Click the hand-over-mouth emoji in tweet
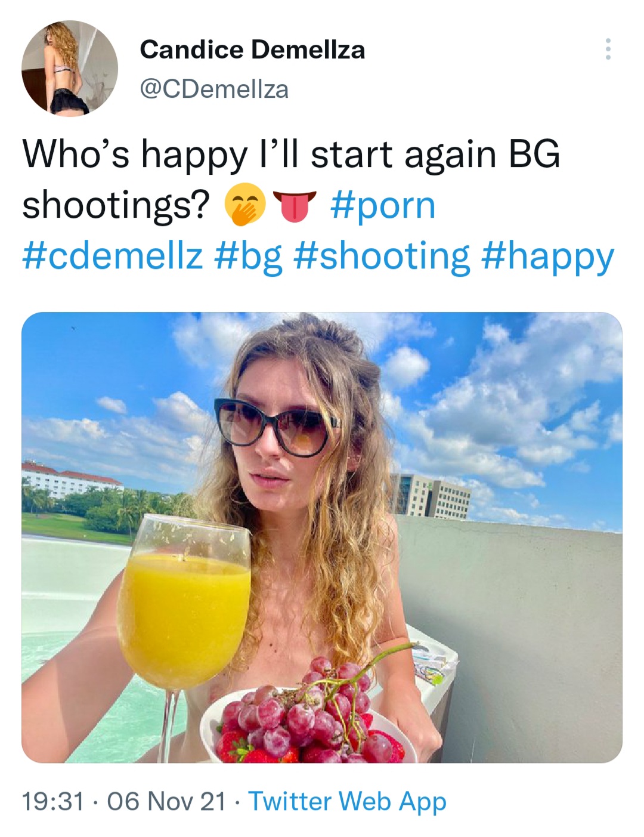The width and height of the screenshot is (644, 837). (244, 206)
